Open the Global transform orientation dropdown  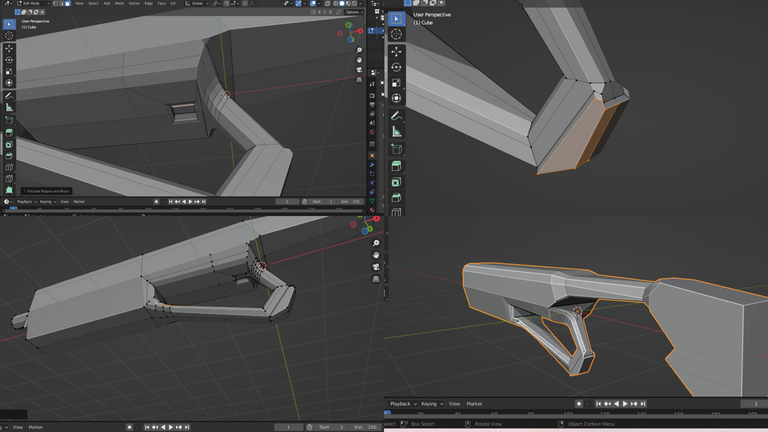pos(197,3)
